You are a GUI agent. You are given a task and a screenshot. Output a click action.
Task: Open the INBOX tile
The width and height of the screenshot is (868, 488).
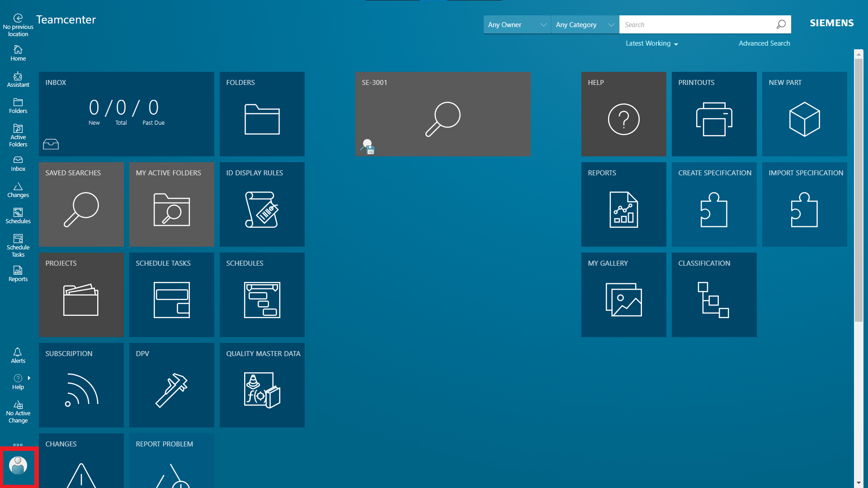(127, 114)
